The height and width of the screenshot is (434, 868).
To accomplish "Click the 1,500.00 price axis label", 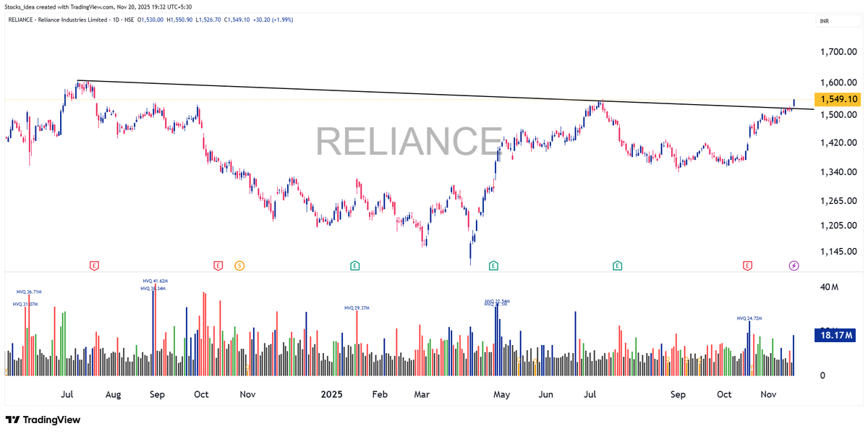I will (x=840, y=115).
